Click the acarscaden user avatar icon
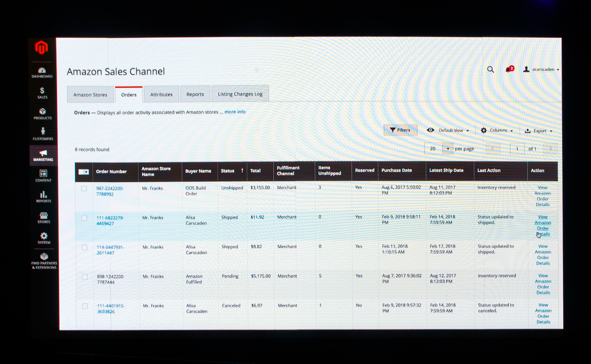591x364 pixels. tap(526, 69)
